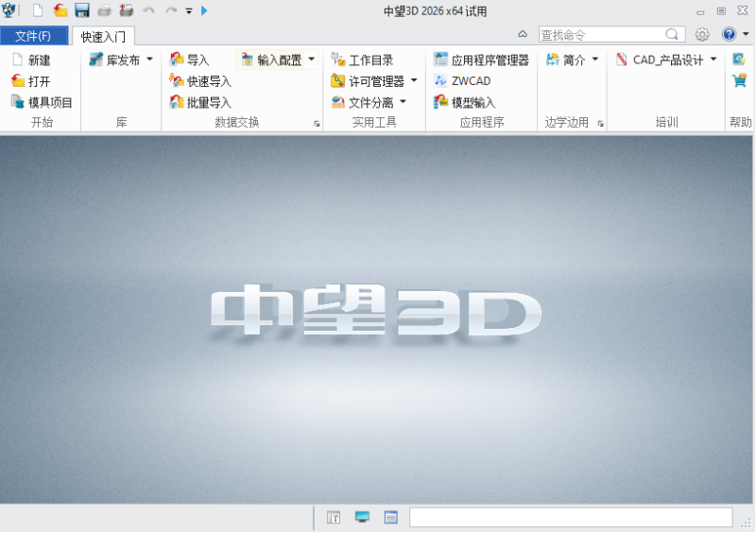Click the Save floppy disk icon

(x=82, y=10)
